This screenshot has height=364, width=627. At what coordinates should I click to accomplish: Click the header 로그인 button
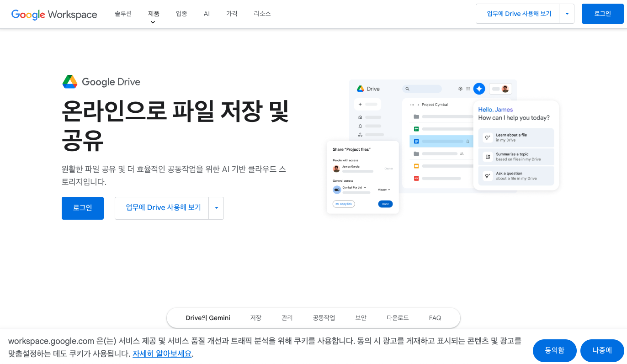pos(602,14)
